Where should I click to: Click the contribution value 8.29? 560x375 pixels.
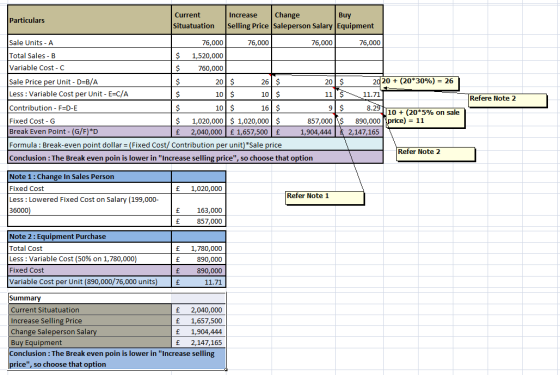click(x=359, y=108)
